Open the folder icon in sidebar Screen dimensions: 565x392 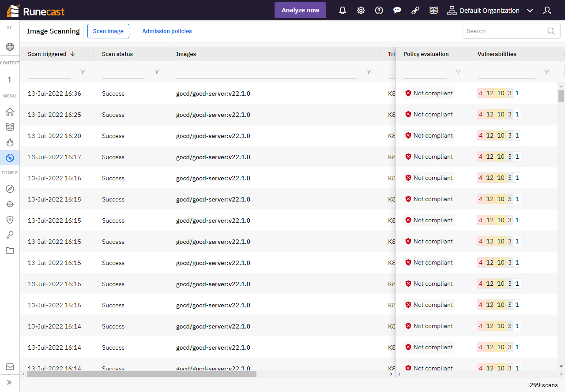10,250
